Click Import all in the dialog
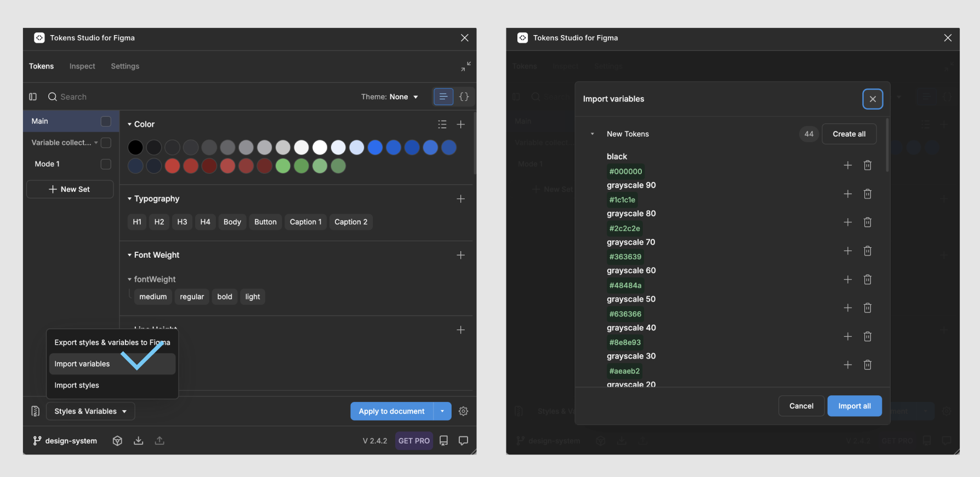The width and height of the screenshot is (980, 477). click(854, 406)
